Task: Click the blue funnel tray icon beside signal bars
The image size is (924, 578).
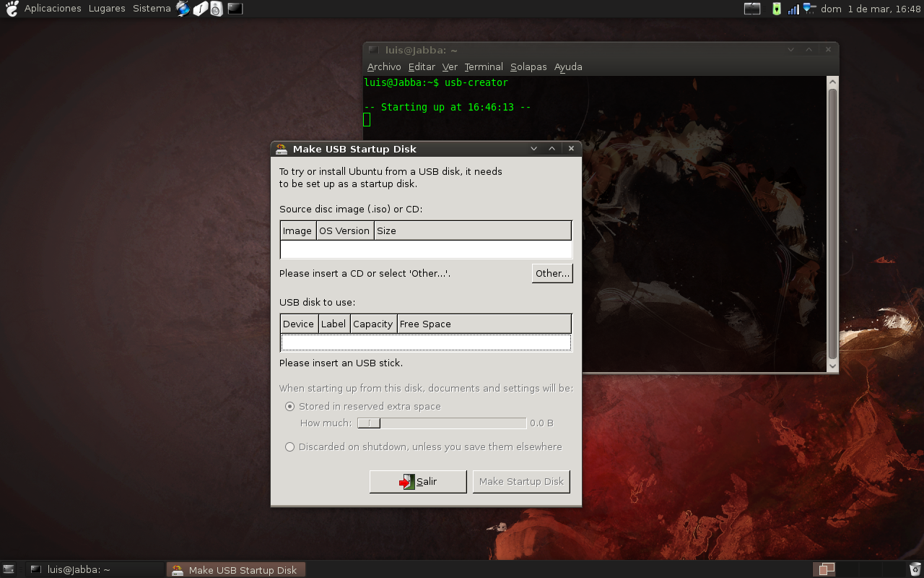Action: tap(809, 9)
